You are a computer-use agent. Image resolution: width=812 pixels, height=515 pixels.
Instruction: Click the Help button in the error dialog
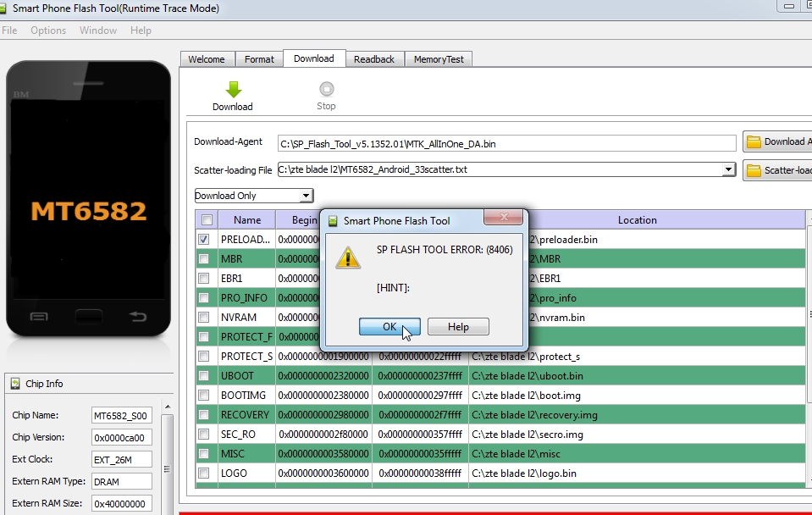point(458,327)
